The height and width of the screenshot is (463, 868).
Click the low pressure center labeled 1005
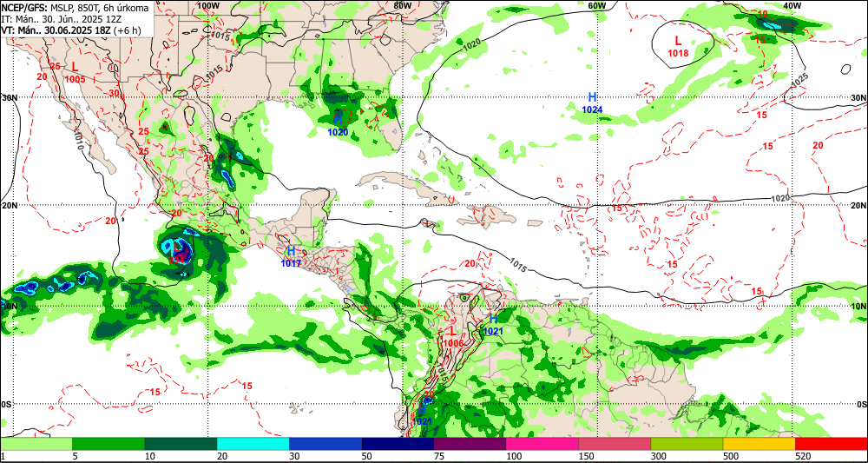75,72
